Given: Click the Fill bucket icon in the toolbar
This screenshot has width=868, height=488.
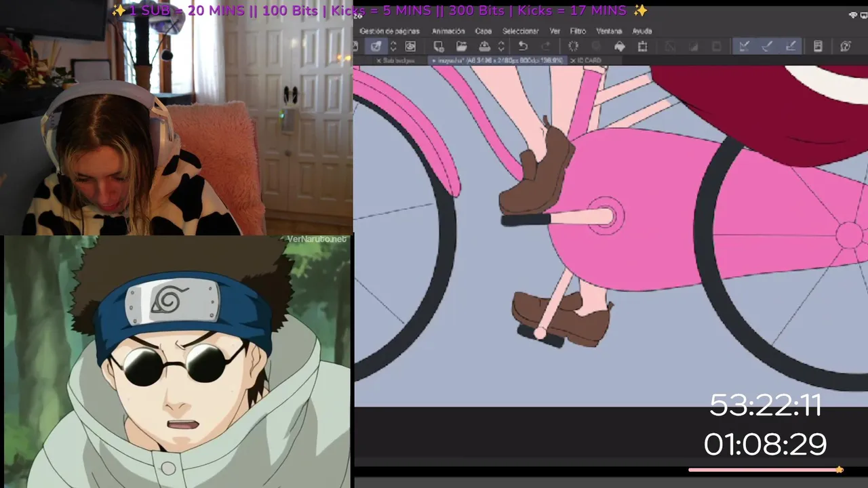Looking at the screenshot, I should tap(620, 46).
